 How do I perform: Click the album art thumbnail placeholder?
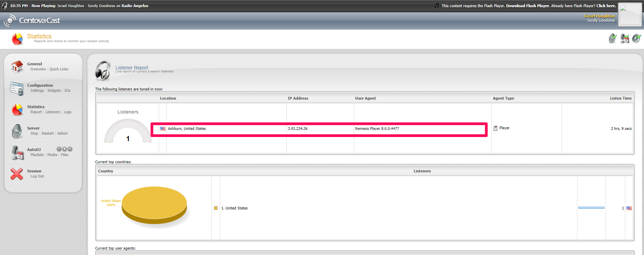(629, 14)
